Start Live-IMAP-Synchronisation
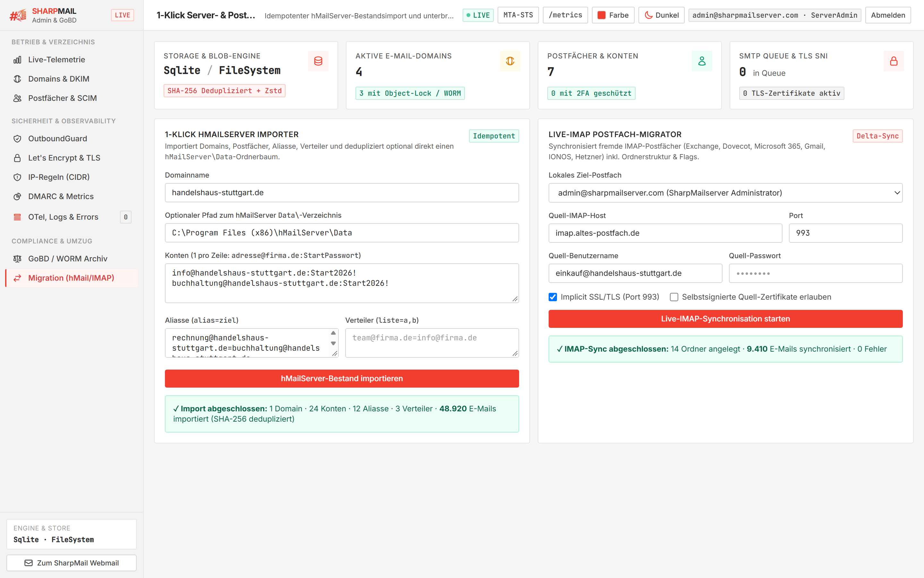The height and width of the screenshot is (578, 924). pos(725,319)
